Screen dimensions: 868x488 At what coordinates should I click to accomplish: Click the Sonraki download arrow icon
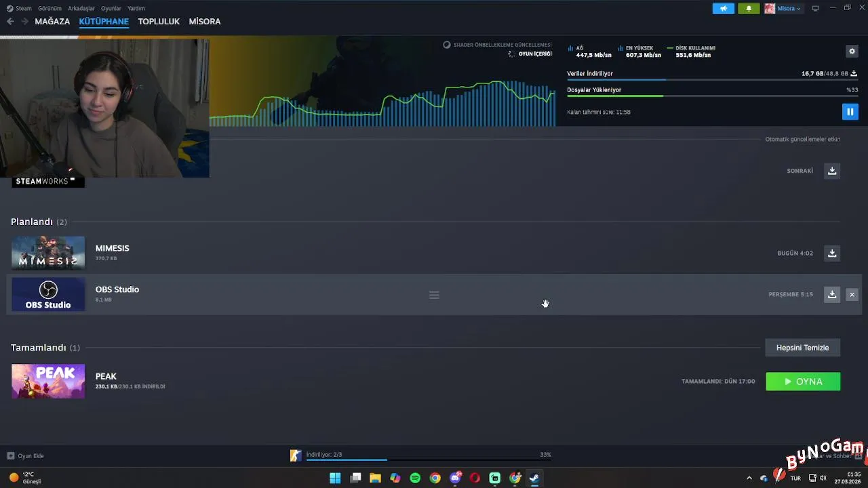[832, 171]
